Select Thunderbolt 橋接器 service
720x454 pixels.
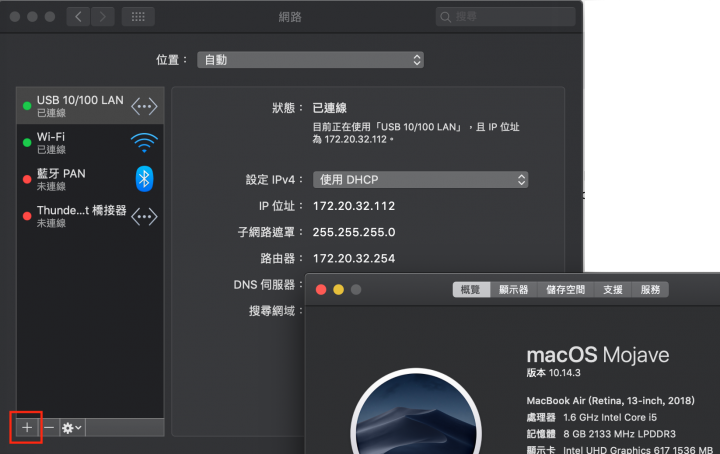click(90, 216)
